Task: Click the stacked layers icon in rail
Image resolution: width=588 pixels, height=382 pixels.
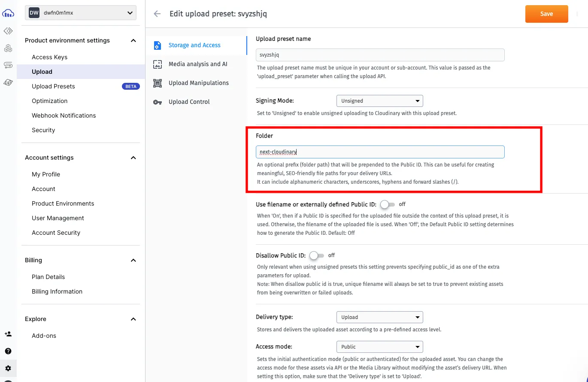Action: [x=8, y=82]
